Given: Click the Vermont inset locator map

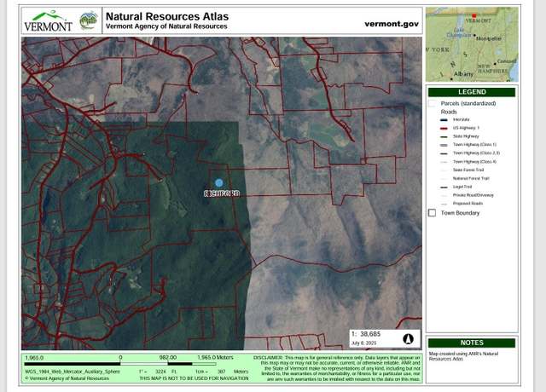Looking at the screenshot, I should 472,44.
